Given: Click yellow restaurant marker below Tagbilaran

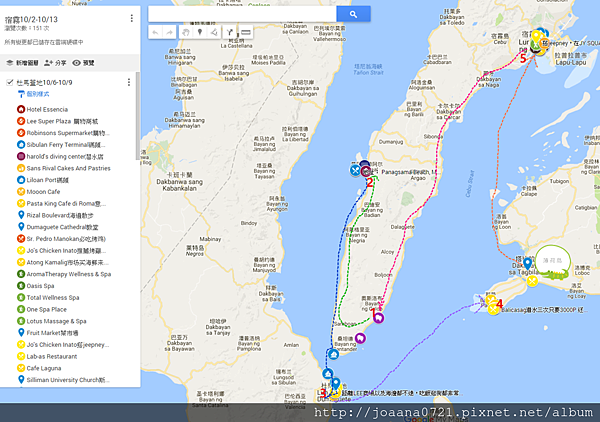Looking at the screenshot, I should (x=532, y=281).
